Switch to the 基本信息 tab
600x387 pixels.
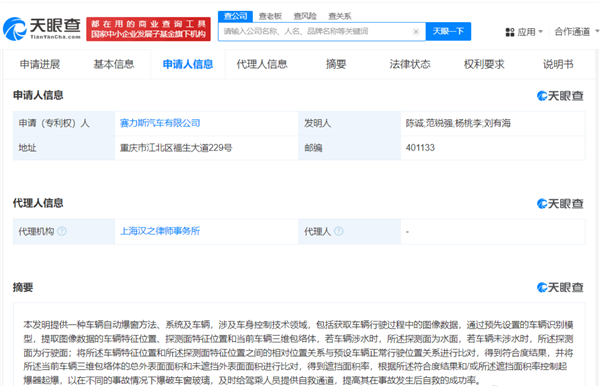click(x=114, y=64)
